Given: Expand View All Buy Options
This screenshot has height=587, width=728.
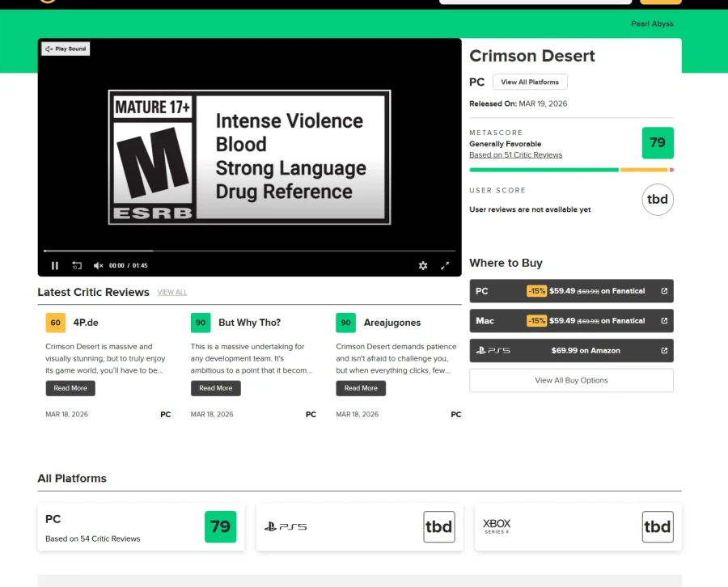Looking at the screenshot, I should click(571, 380).
